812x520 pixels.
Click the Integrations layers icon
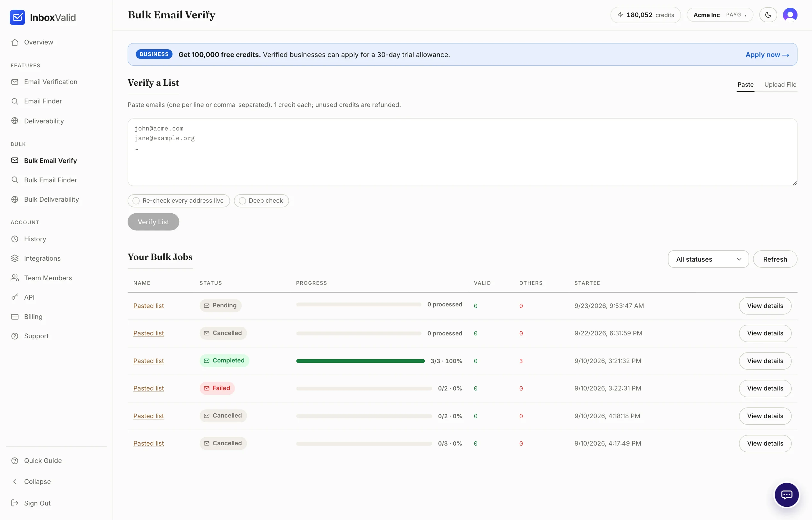click(x=15, y=258)
